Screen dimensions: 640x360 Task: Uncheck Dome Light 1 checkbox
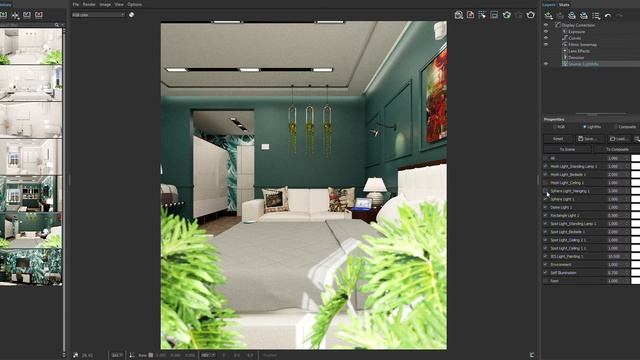546,207
